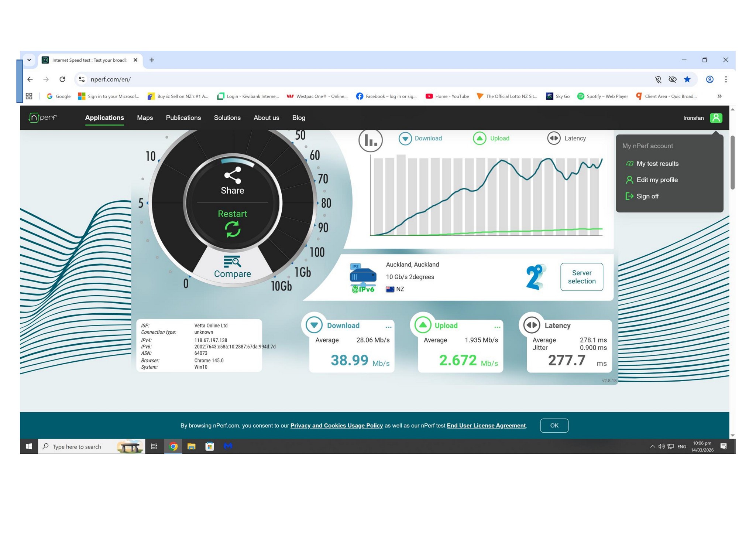Open Privacy and Cookies Usage Policy link
The width and height of the screenshot is (756, 535).
[x=336, y=426]
